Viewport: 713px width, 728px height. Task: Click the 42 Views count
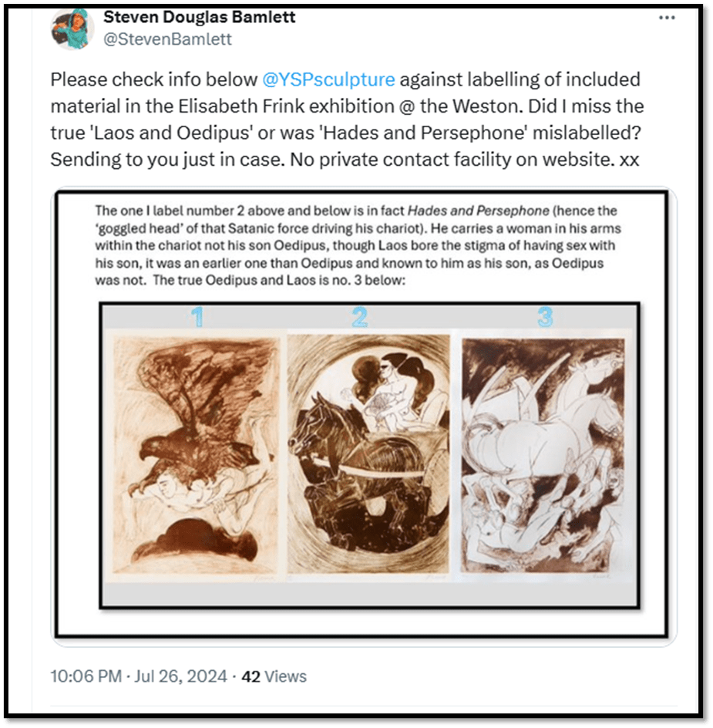click(x=274, y=676)
